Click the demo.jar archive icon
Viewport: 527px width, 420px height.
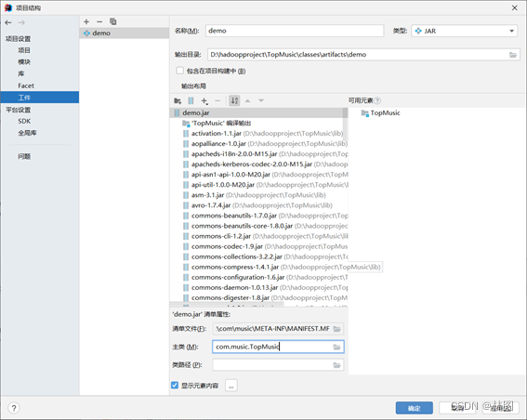177,112
